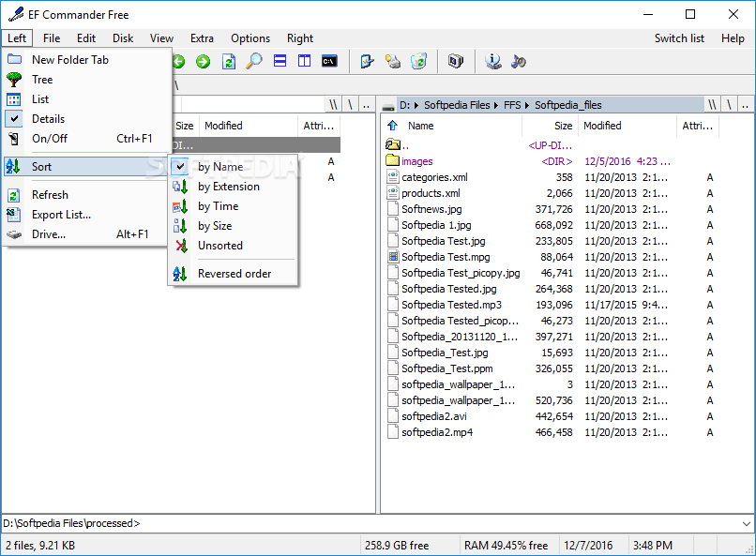Click the edit file toolbar icon

(x=367, y=61)
